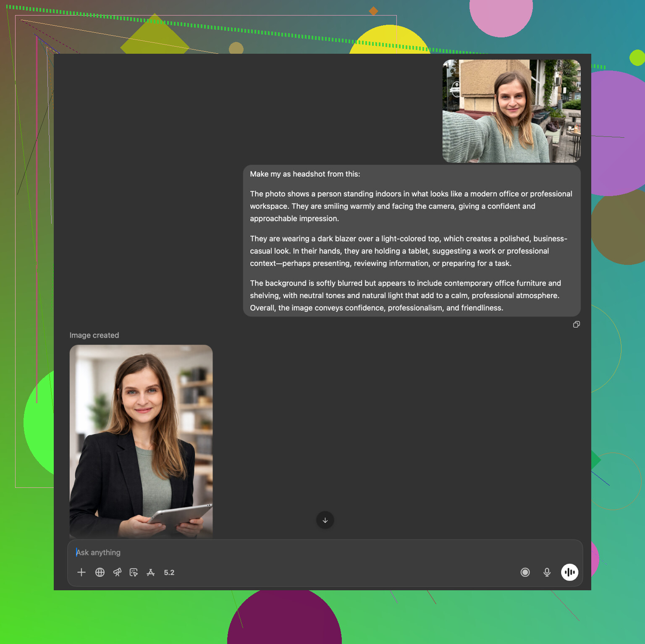Enable web search with the globe icon
Image resolution: width=645 pixels, height=644 pixels.
(100, 572)
